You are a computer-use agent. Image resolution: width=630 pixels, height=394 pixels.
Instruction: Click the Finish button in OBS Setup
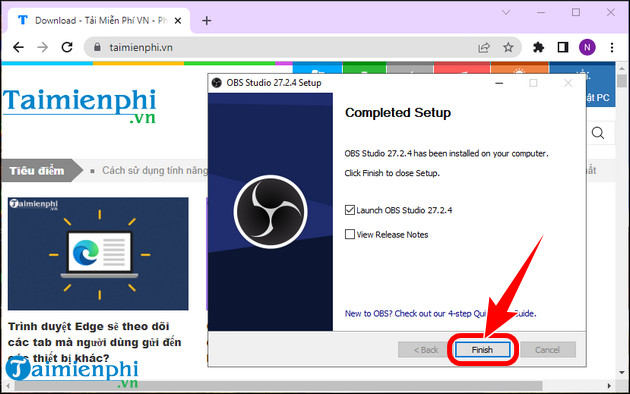pos(482,349)
